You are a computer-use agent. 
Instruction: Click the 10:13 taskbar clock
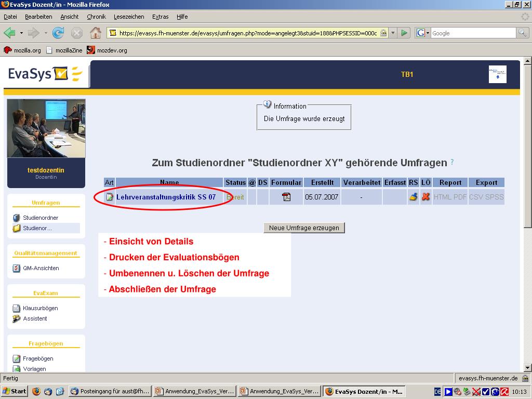(519, 392)
